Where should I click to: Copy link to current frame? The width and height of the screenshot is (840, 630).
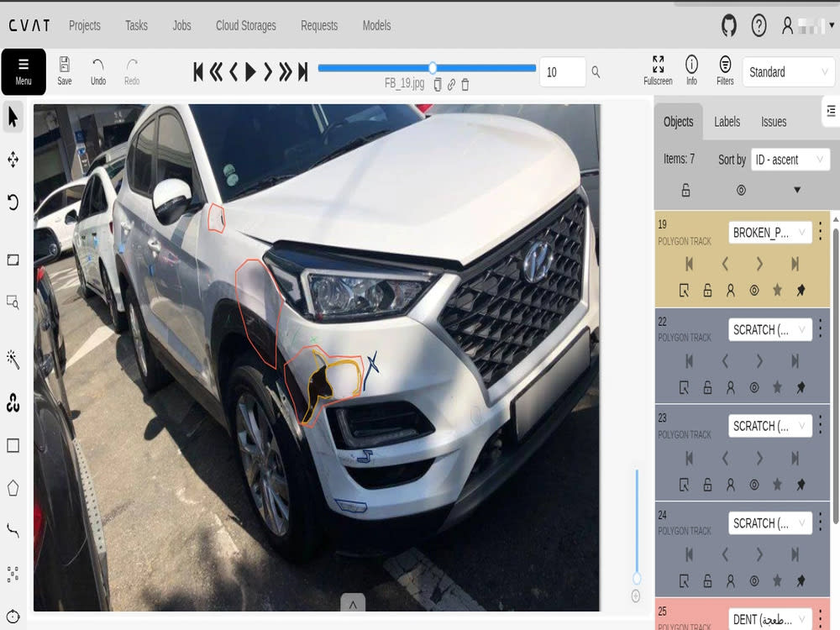(452, 85)
